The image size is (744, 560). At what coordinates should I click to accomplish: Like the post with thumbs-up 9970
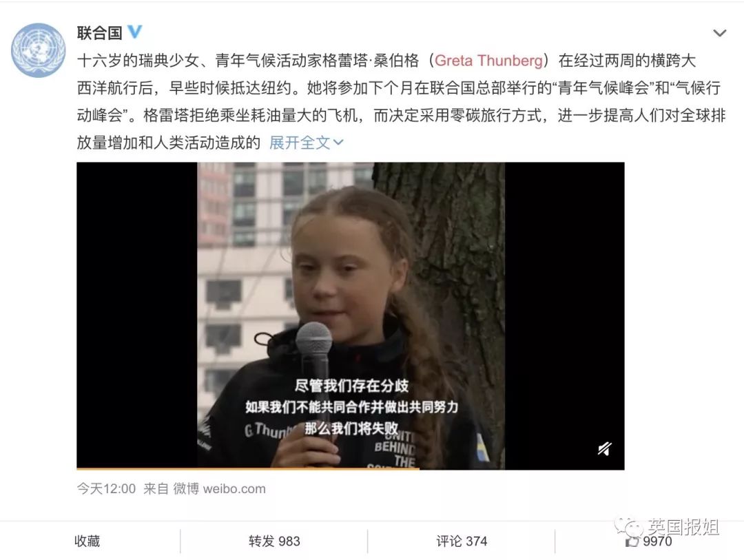click(649, 541)
